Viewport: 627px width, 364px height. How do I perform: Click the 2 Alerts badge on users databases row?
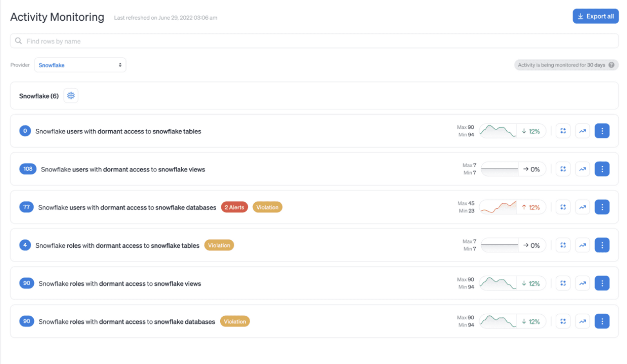[234, 207]
